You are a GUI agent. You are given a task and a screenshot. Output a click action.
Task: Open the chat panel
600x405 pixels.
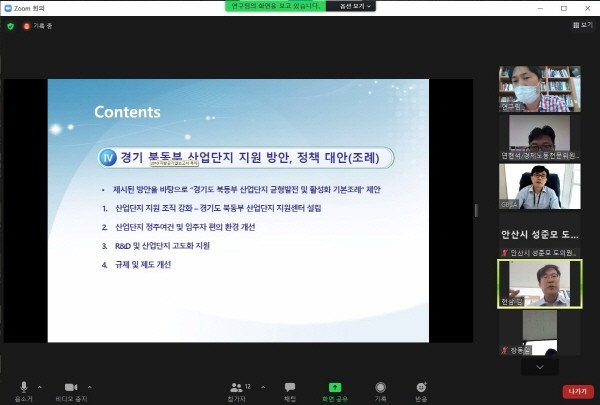click(x=290, y=387)
